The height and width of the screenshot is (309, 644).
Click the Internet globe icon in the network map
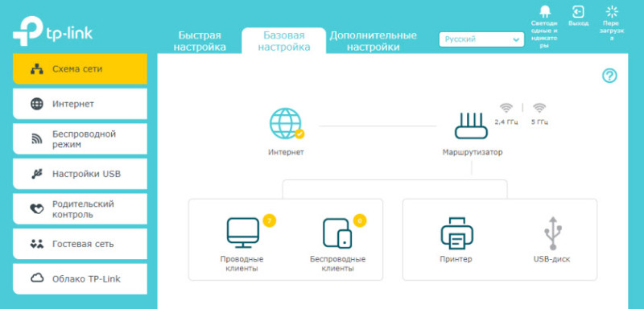click(x=286, y=123)
